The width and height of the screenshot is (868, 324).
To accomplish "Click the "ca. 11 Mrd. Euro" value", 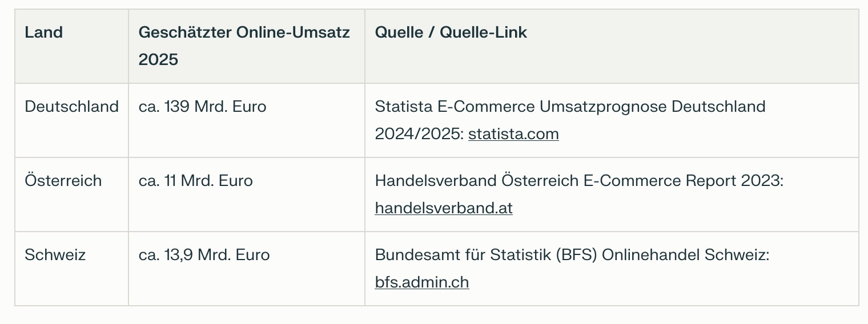I will point(196,181).
